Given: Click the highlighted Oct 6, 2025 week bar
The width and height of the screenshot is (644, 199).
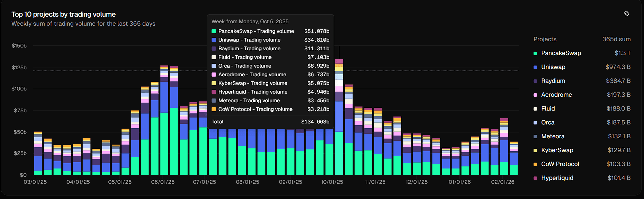Looking at the screenshot, I should coord(339,117).
